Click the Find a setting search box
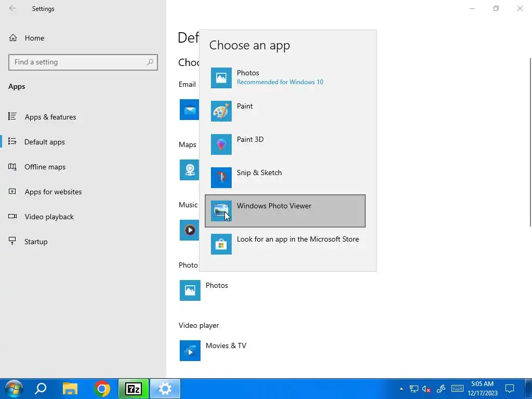 pos(83,62)
